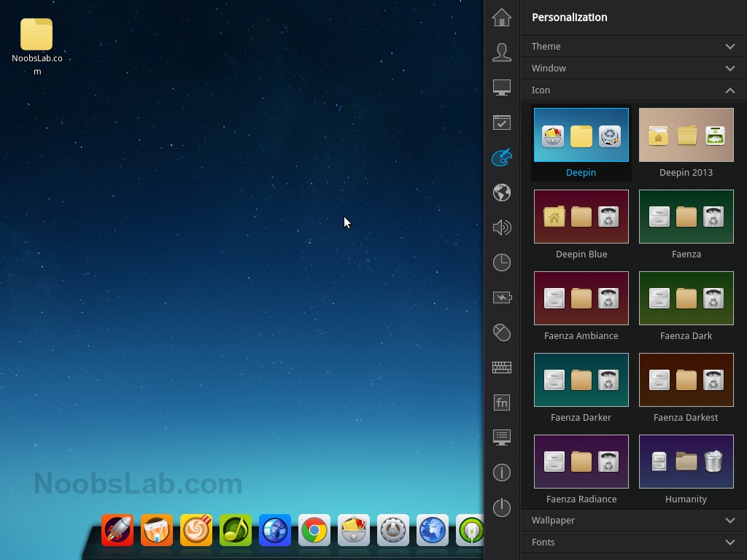Open Sound settings speaker icon
The image size is (747, 560).
coord(502,227)
